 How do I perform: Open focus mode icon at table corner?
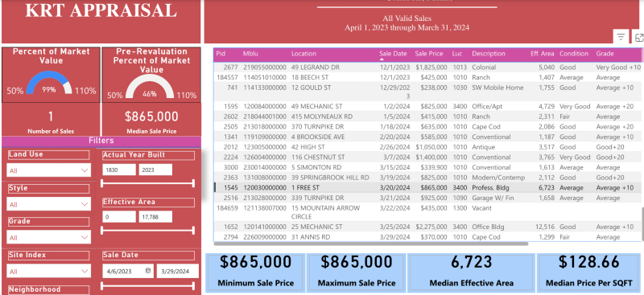(639, 37)
